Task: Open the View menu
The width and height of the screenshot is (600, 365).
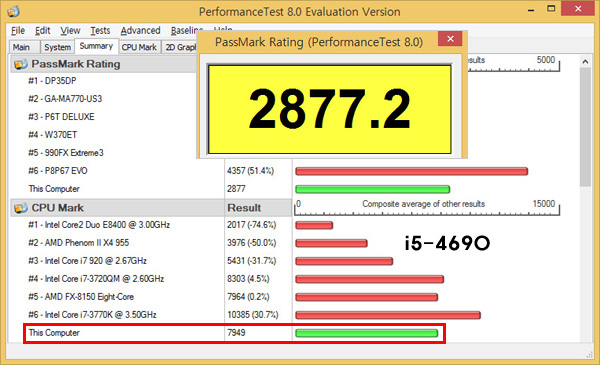Action: pyautogui.click(x=70, y=31)
